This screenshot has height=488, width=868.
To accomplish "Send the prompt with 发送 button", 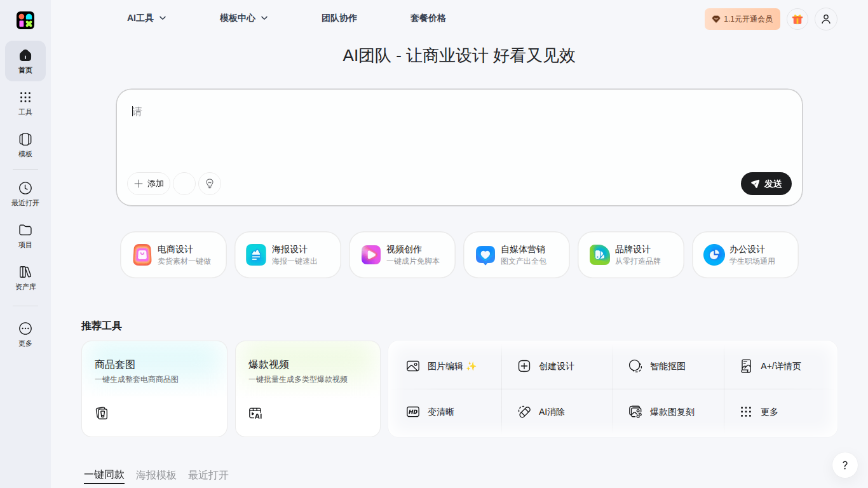I will 766,184.
